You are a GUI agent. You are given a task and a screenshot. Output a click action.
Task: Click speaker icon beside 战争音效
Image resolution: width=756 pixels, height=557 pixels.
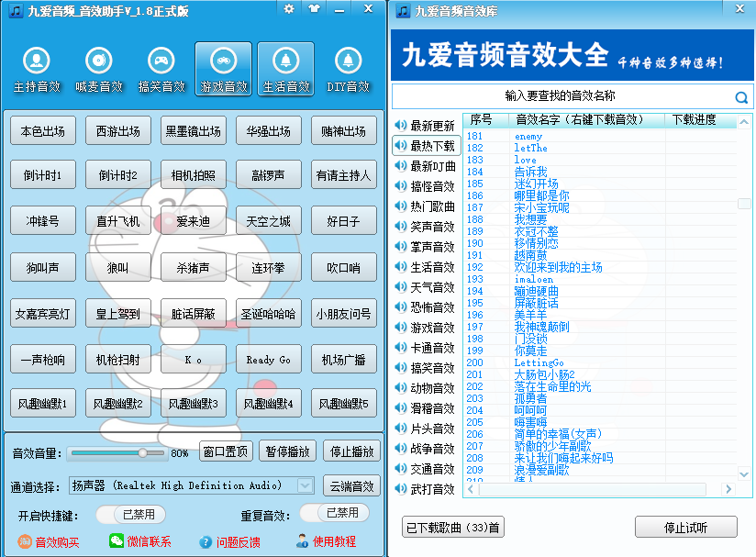pyautogui.click(x=400, y=449)
